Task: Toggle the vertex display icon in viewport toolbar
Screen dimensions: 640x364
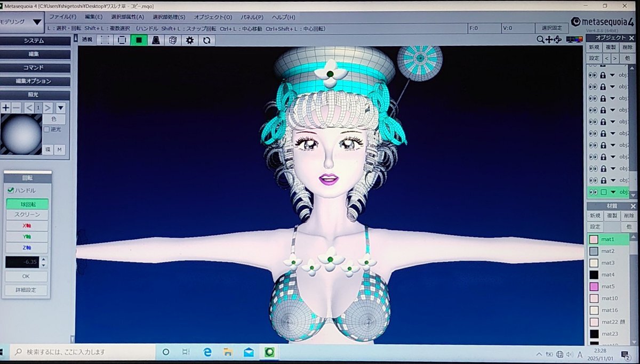Action: click(105, 40)
